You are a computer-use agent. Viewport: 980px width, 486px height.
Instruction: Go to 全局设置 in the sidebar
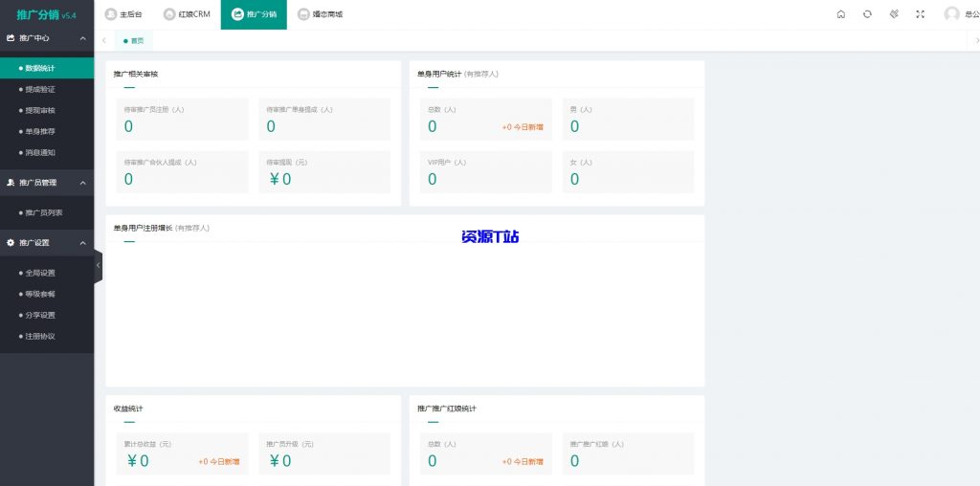point(40,273)
